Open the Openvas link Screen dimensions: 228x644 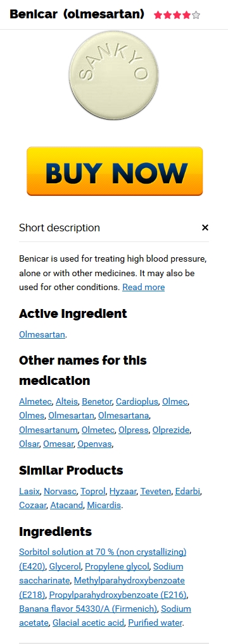click(94, 444)
